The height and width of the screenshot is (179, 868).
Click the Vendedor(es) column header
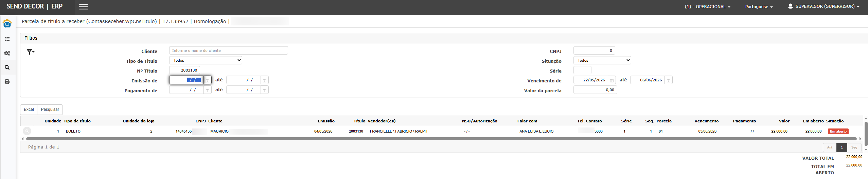pos(382,121)
